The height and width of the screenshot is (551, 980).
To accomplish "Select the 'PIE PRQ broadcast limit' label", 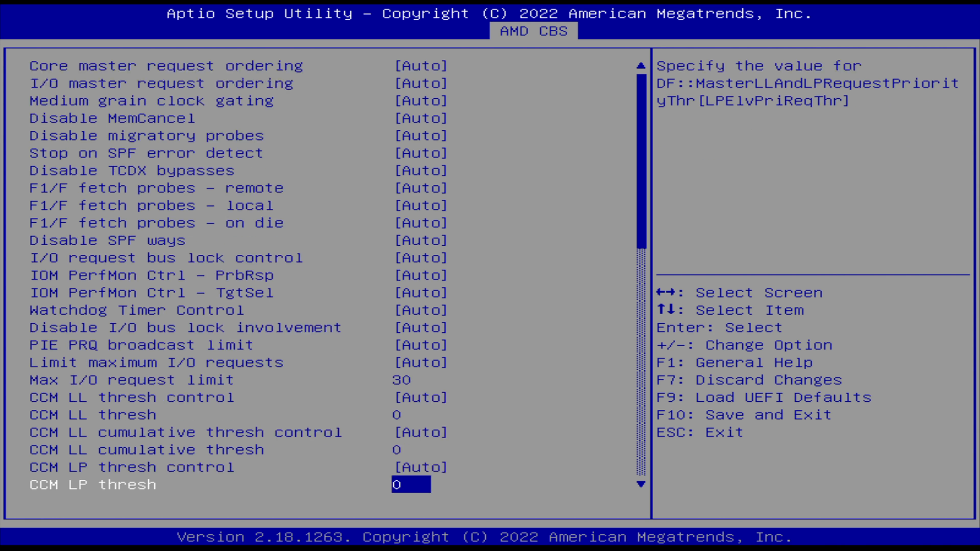I will point(142,345).
